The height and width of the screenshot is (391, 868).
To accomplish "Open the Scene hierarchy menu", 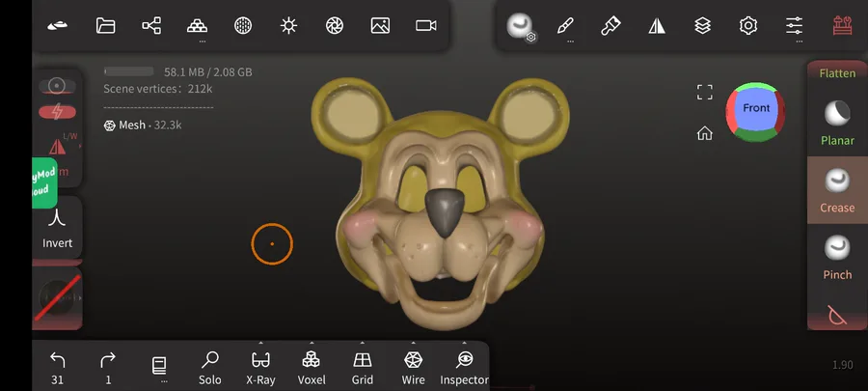I will 151,25.
